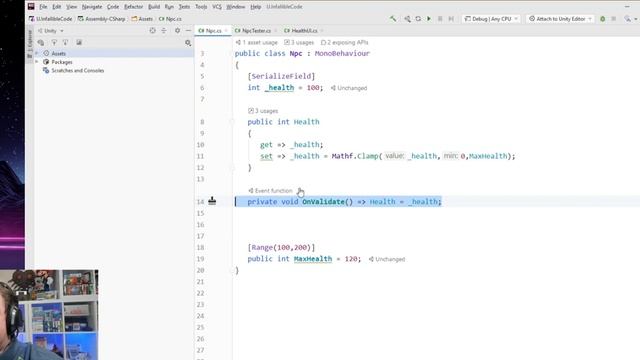Click the green Build hammer icon
This screenshot has height=360, width=640.
[x=393, y=19]
